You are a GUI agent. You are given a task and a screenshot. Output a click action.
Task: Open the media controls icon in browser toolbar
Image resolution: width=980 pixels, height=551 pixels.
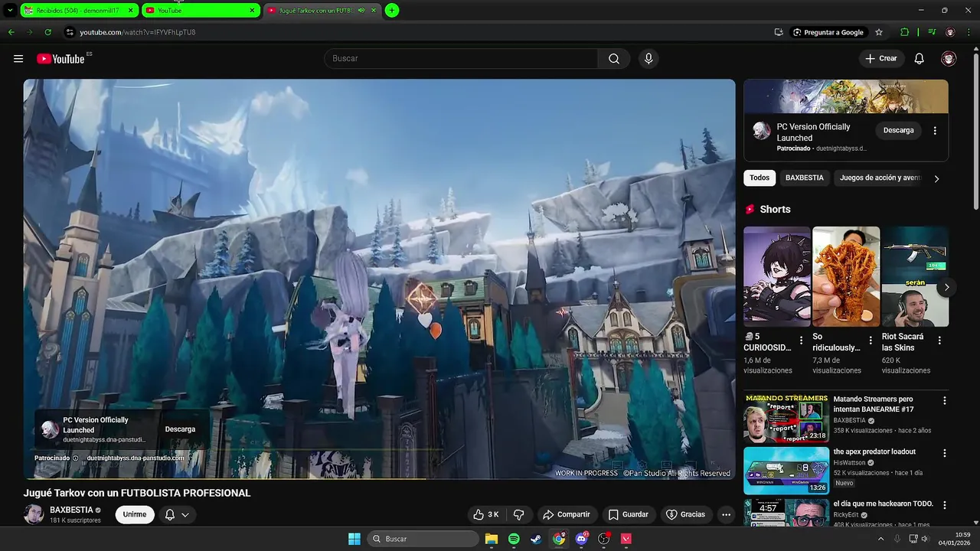tap(932, 32)
